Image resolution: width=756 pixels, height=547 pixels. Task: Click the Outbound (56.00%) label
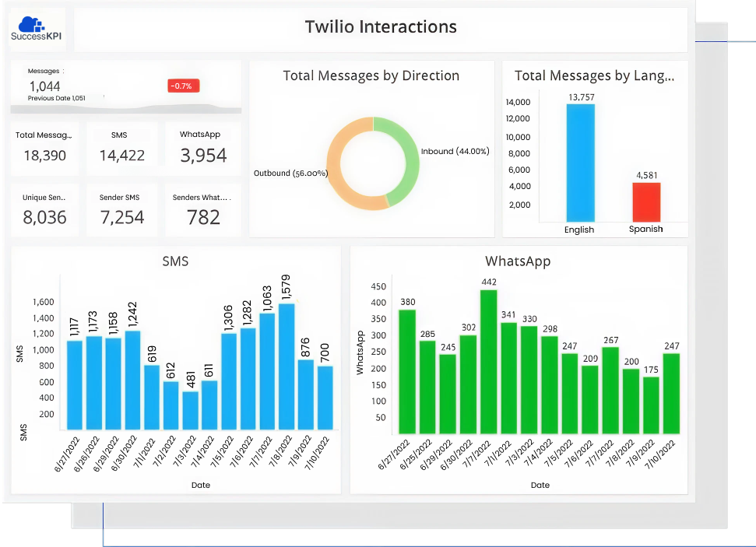(x=290, y=173)
